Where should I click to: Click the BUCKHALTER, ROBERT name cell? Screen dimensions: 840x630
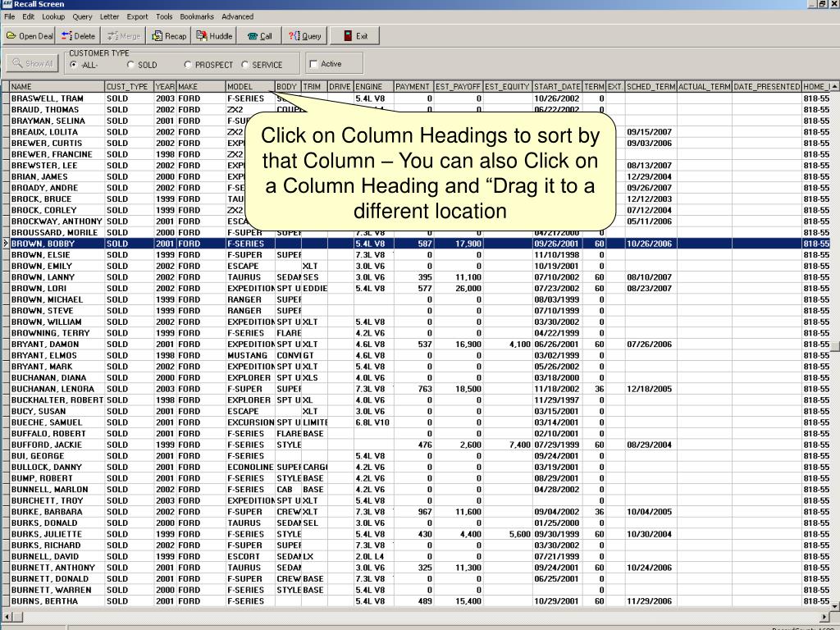(57, 400)
